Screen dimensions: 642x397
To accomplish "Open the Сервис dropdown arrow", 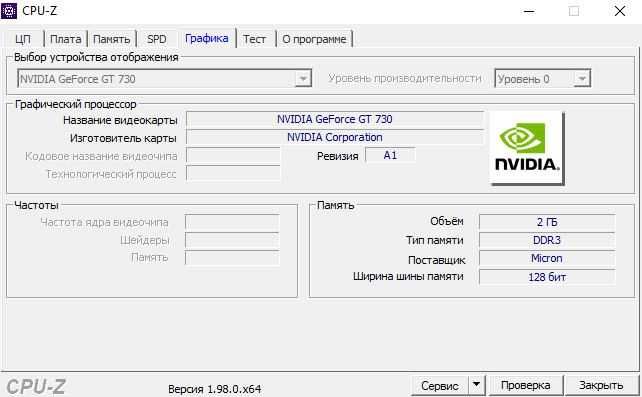I will tap(476, 385).
